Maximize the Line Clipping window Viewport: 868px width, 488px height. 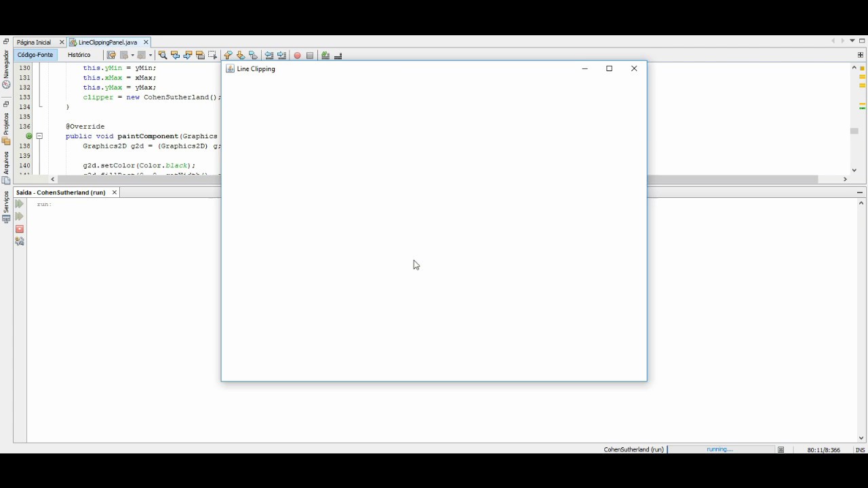pyautogui.click(x=609, y=68)
